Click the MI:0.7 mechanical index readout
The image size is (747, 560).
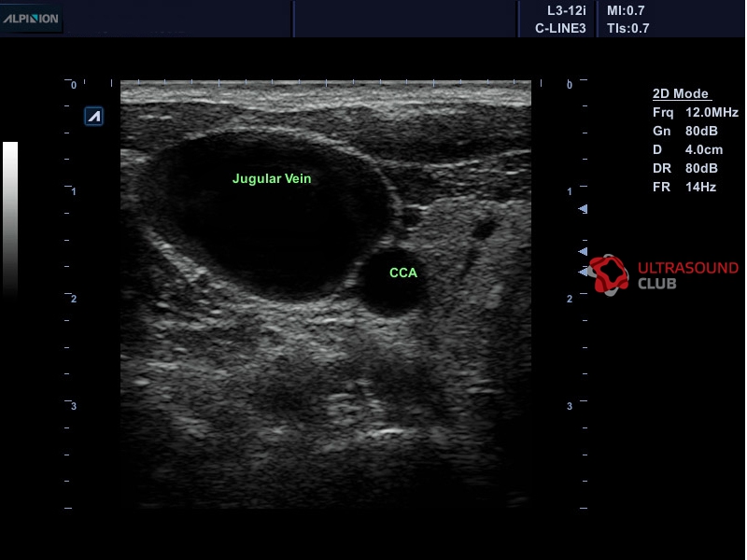pyautogui.click(x=626, y=10)
